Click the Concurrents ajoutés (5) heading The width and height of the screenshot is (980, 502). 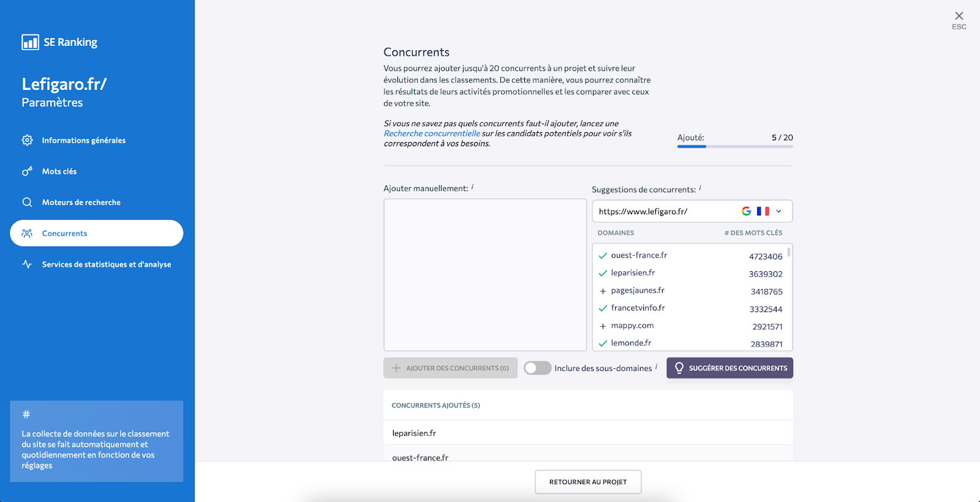point(435,405)
